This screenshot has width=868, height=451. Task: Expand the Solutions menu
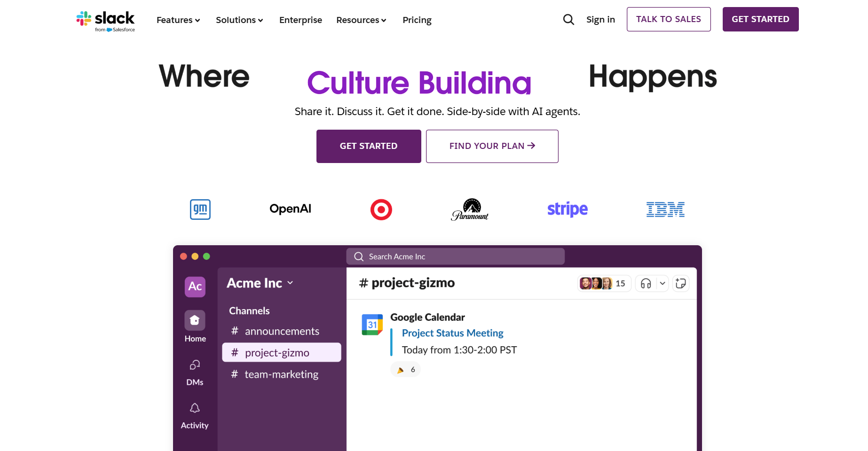pyautogui.click(x=239, y=20)
